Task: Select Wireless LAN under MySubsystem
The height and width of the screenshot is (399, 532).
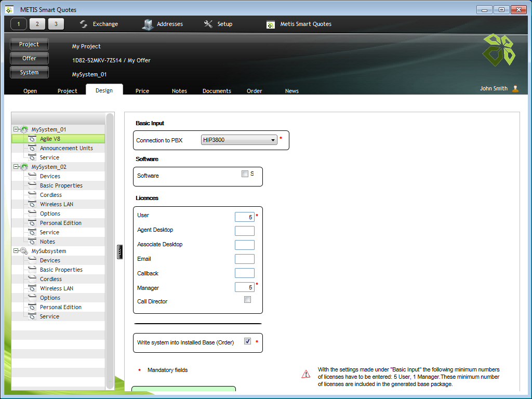Action: [x=57, y=288]
